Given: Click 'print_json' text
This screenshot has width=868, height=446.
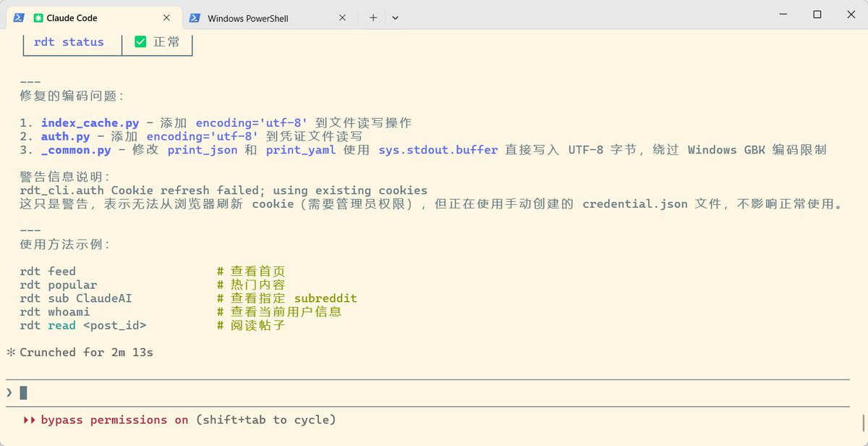Looking at the screenshot, I should click(203, 150).
